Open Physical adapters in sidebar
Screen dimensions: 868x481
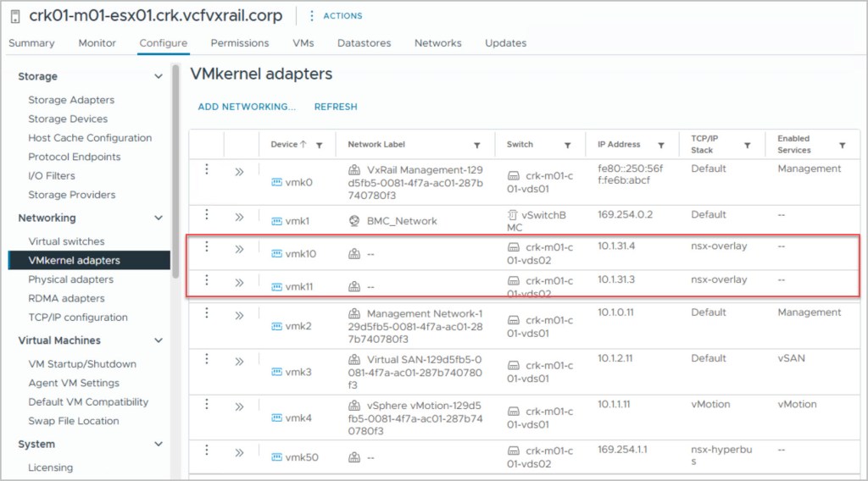click(x=71, y=279)
